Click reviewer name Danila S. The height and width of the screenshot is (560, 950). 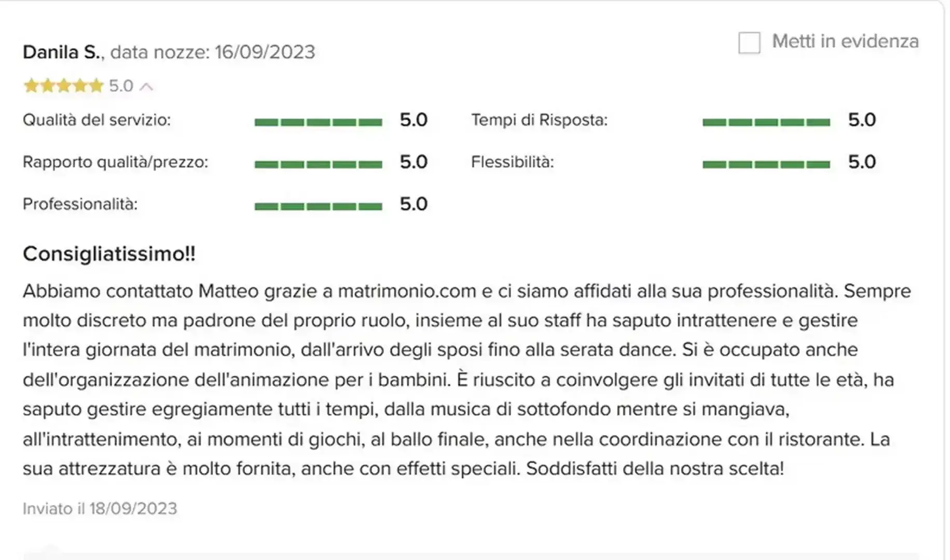(x=62, y=52)
